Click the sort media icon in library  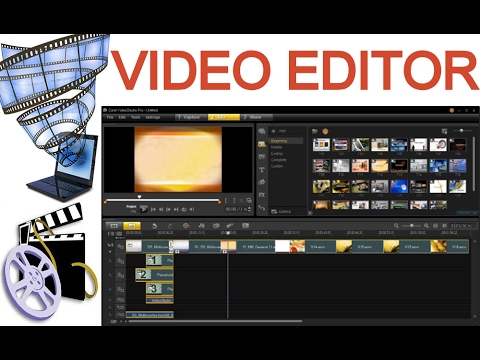click(444, 131)
